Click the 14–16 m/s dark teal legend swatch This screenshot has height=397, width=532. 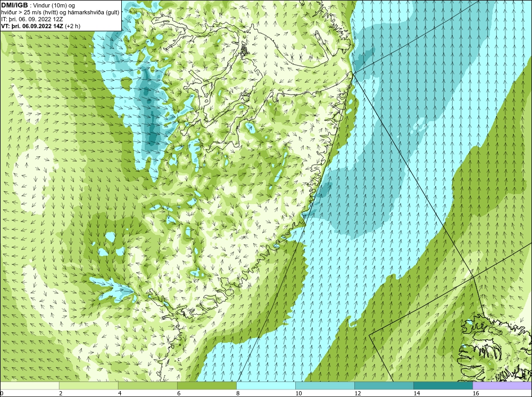tap(443, 385)
